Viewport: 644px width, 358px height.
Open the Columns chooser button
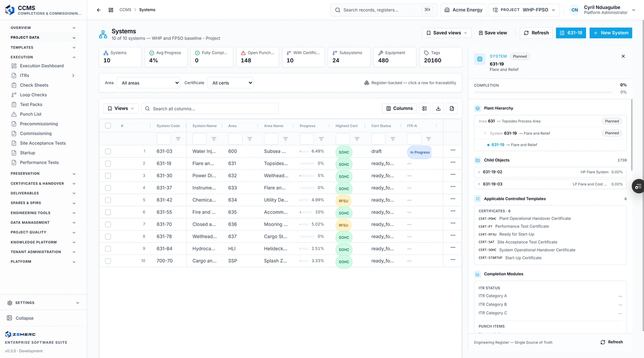(399, 109)
